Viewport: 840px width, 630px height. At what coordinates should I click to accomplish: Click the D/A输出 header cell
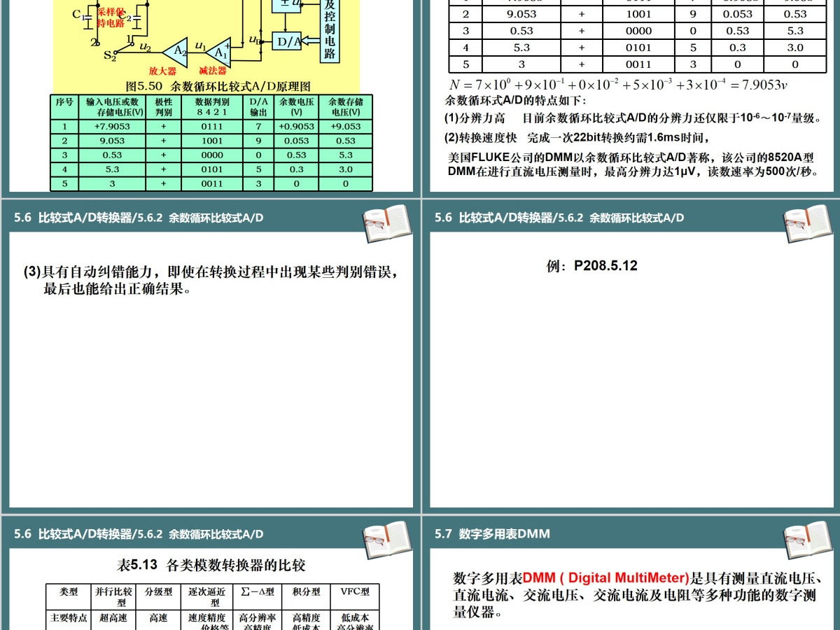coord(258,107)
